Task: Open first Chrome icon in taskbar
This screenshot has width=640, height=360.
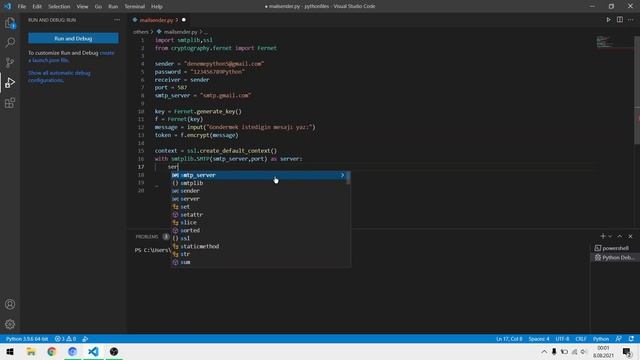Action: (x=51, y=351)
